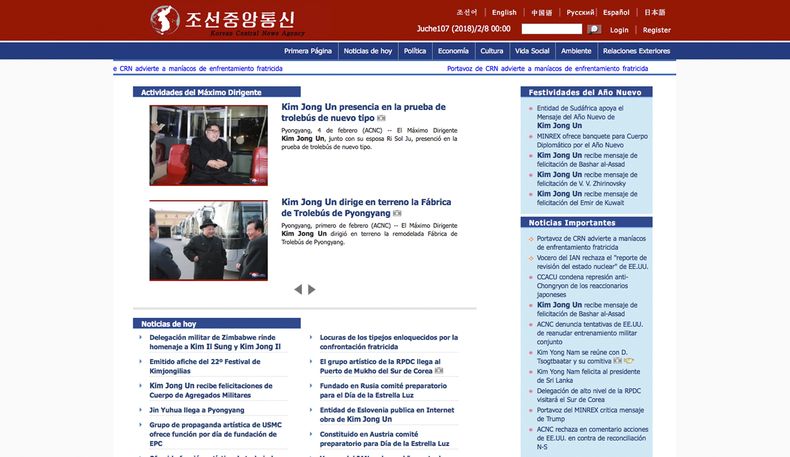Screen dimensions: 790x457
Task: Choose 日本語 language in header
Action: (654, 13)
